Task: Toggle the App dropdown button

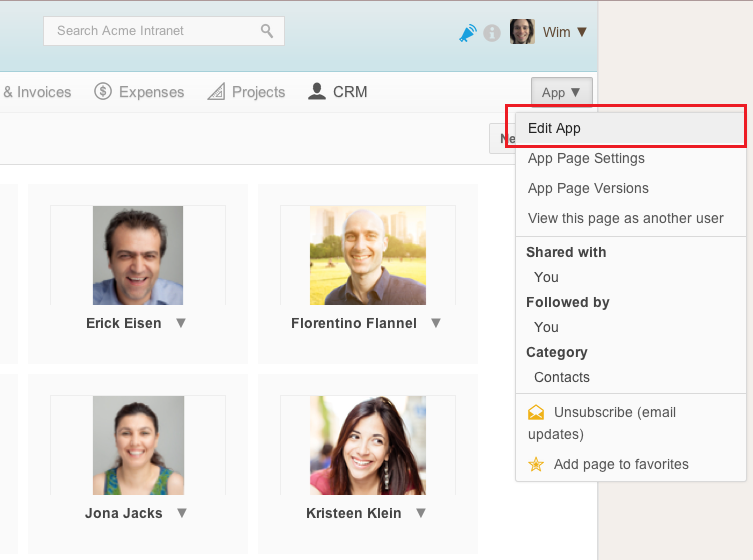Action: pos(561,92)
